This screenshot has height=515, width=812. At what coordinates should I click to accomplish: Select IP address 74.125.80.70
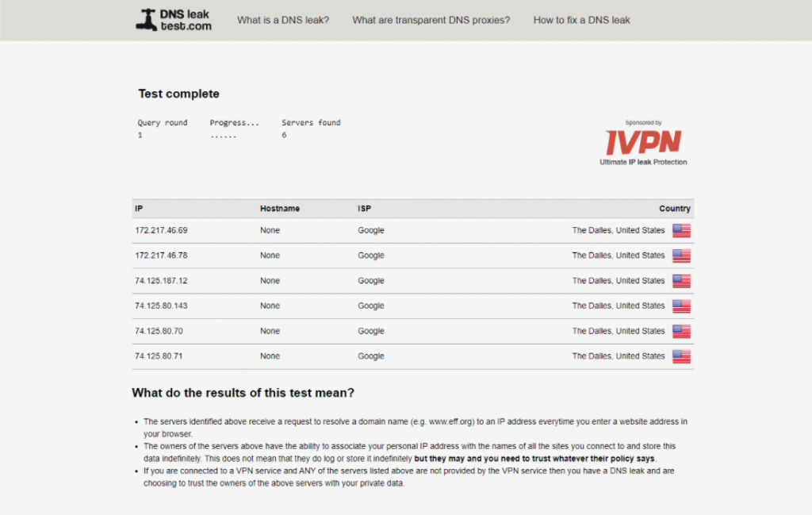click(x=159, y=331)
